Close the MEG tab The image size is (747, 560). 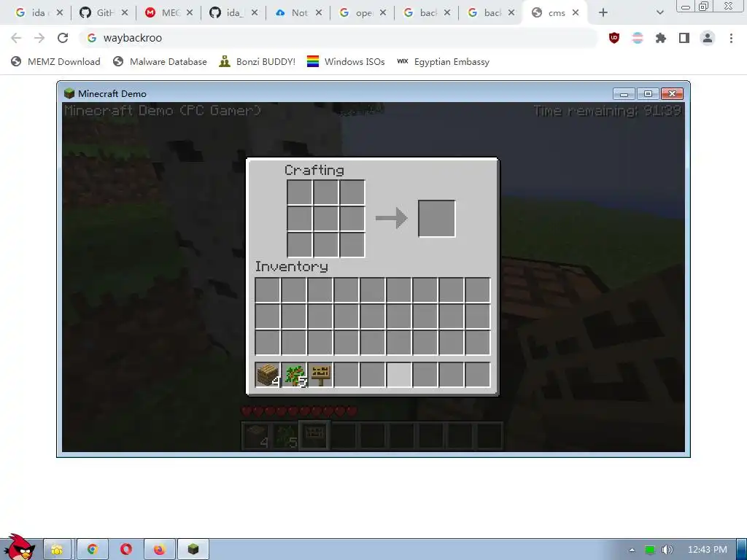click(190, 13)
